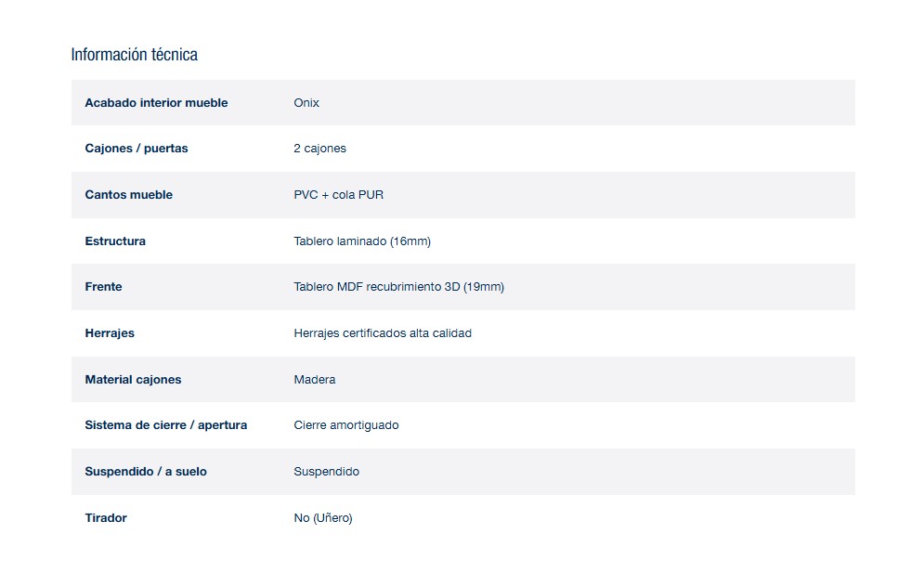Select the "Madera" material value
924x586 pixels.
(315, 380)
